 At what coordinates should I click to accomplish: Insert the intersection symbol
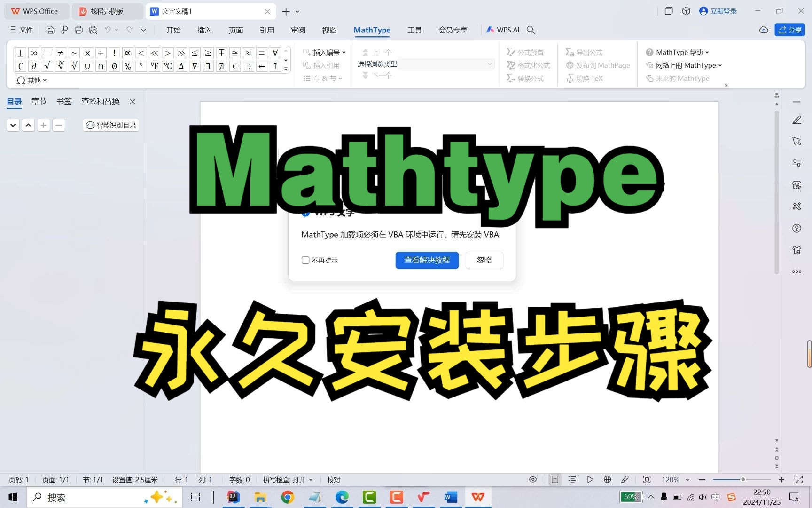click(x=101, y=66)
